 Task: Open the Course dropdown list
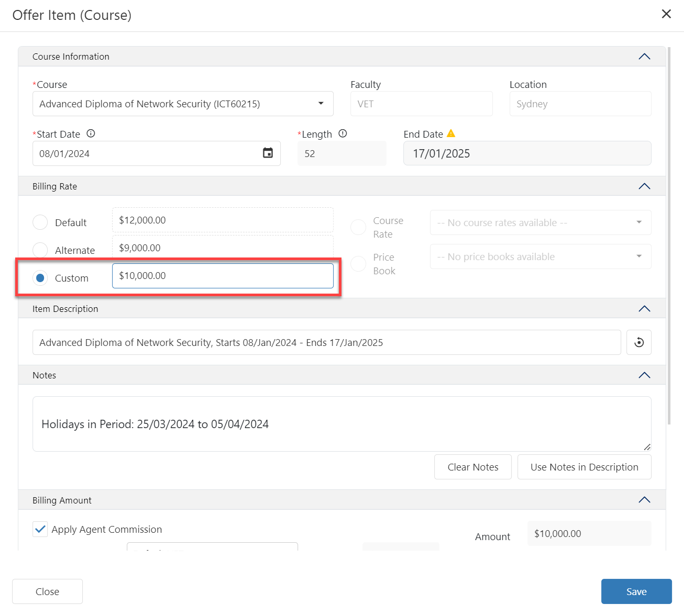click(x=321, y=104)
